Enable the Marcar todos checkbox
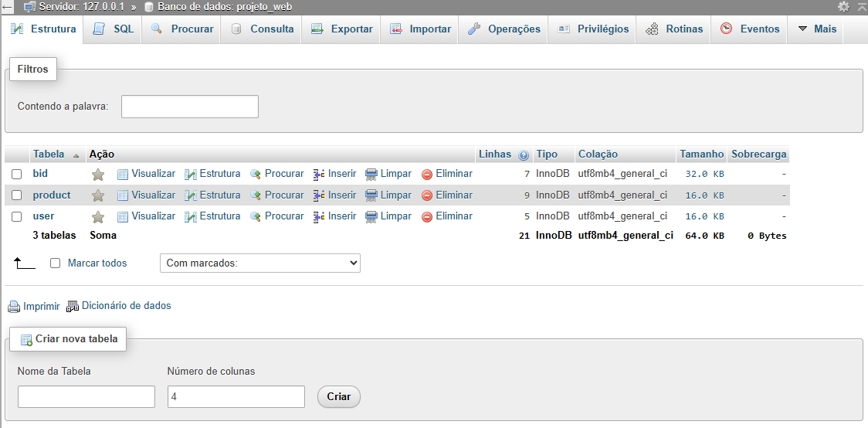 (55, 263)
